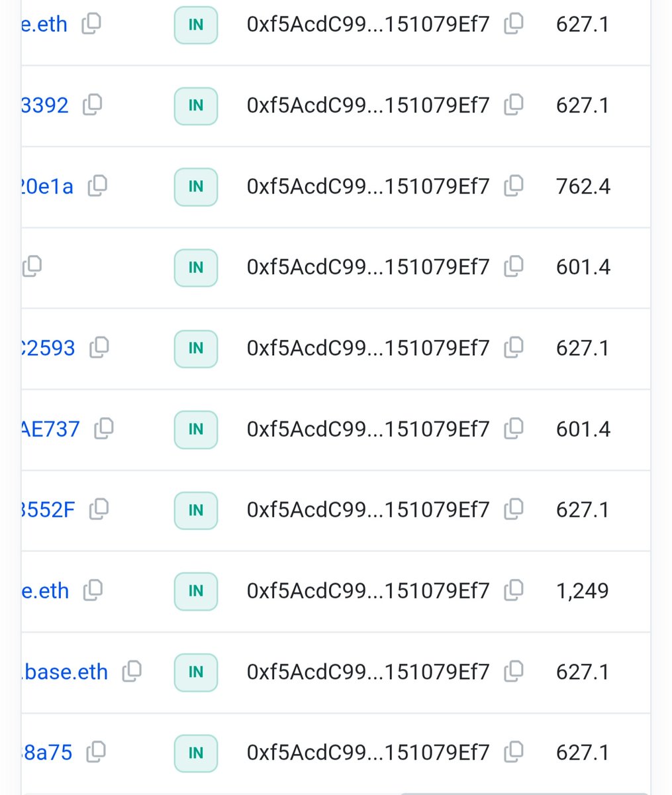
Task: Open sender address ending 3392
Action: coord(45,105)
